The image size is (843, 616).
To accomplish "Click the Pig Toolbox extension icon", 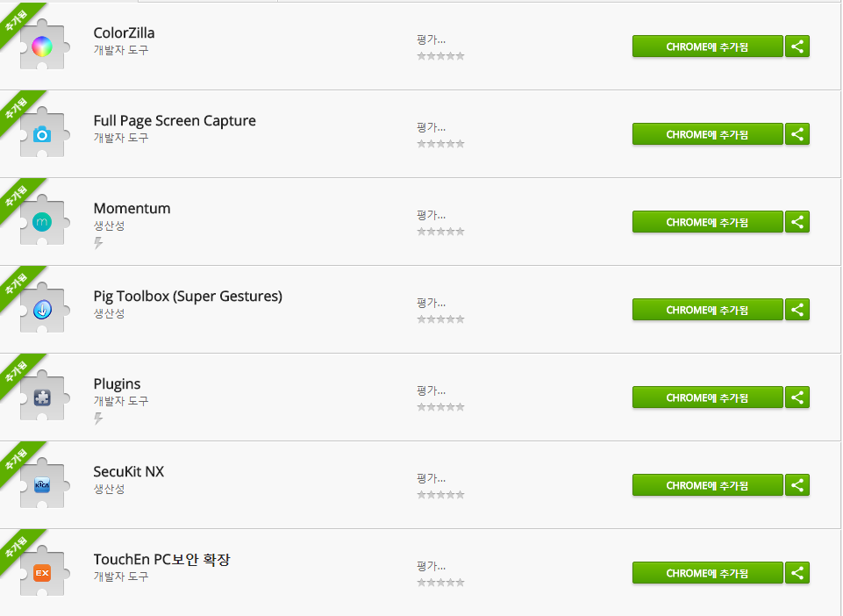I will 42,310.
